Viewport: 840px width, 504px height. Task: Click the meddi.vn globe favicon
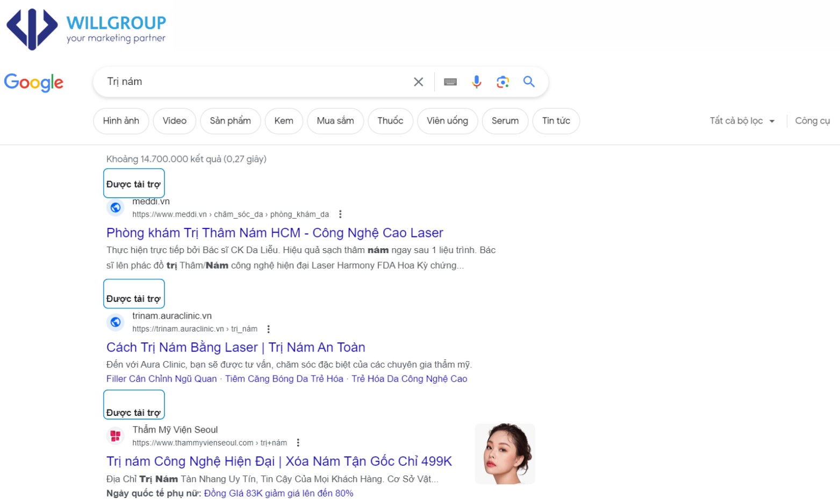point(116,207)
